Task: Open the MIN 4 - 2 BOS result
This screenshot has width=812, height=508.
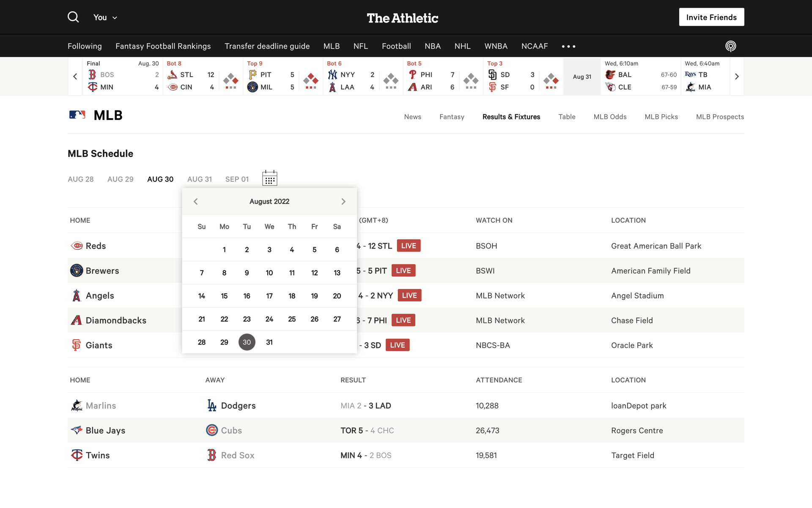Action: tap(366, 456)
